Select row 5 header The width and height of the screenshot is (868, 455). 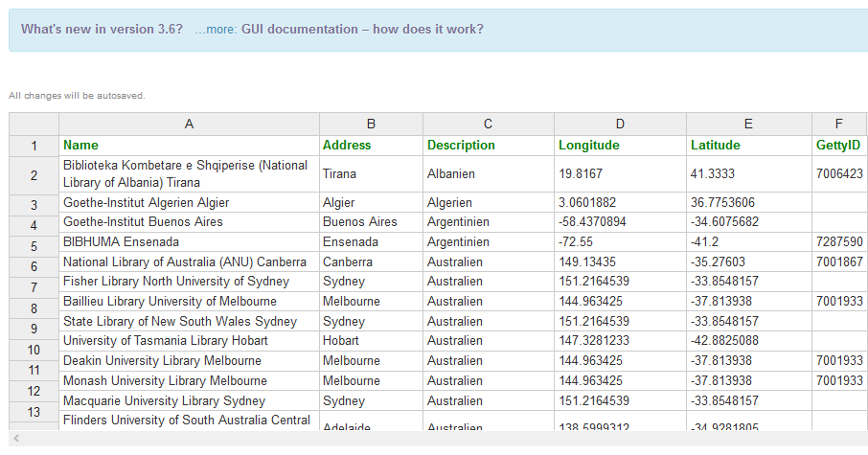(34, 246)
